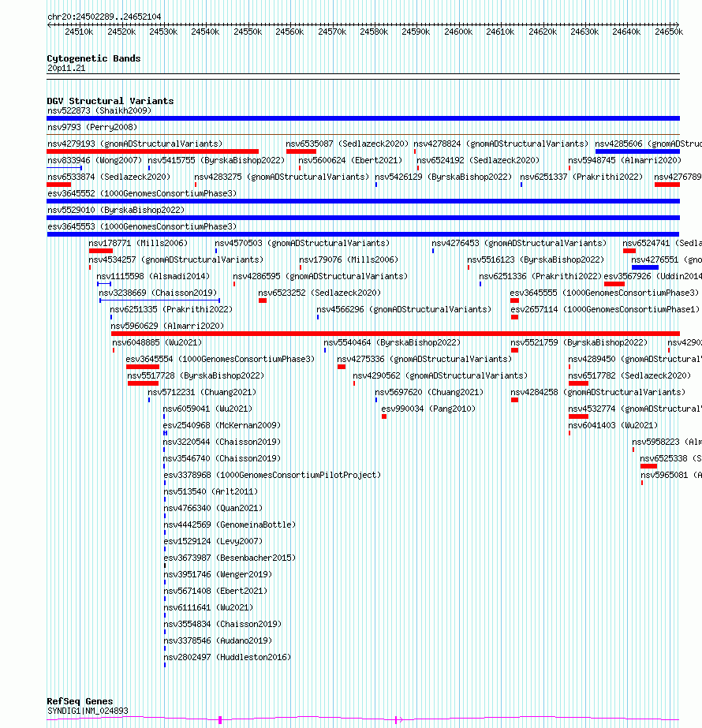Select nsv2802497 (Huddleston2016) label
The image size is (702, 728).
(x=227, y=658)
